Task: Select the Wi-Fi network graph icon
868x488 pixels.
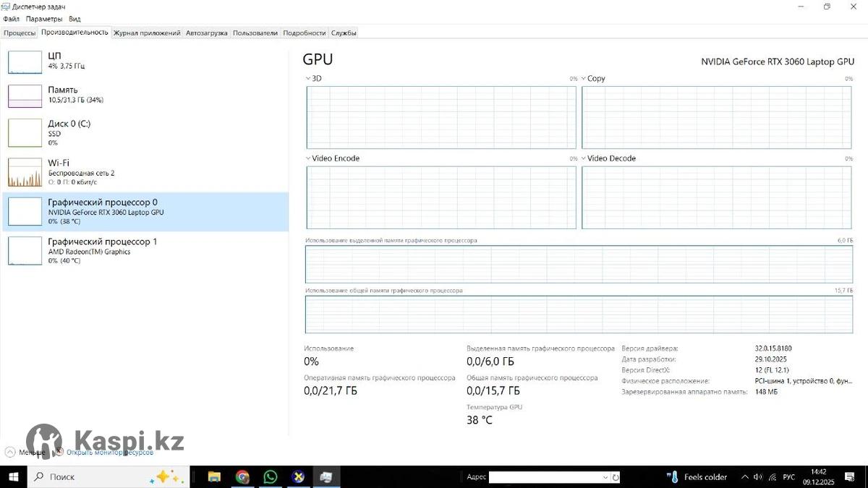Action: coord(25,173)
